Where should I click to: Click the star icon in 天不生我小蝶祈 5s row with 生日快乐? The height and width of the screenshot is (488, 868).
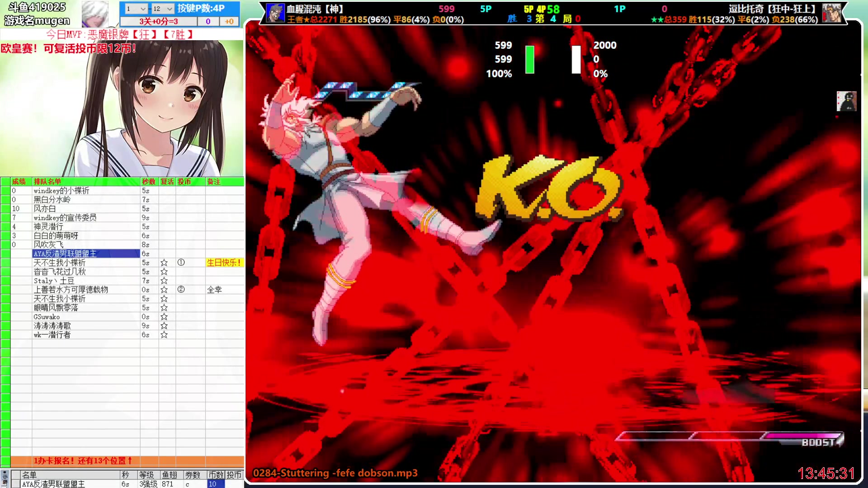pyautogui.click(x=164, y=263)
